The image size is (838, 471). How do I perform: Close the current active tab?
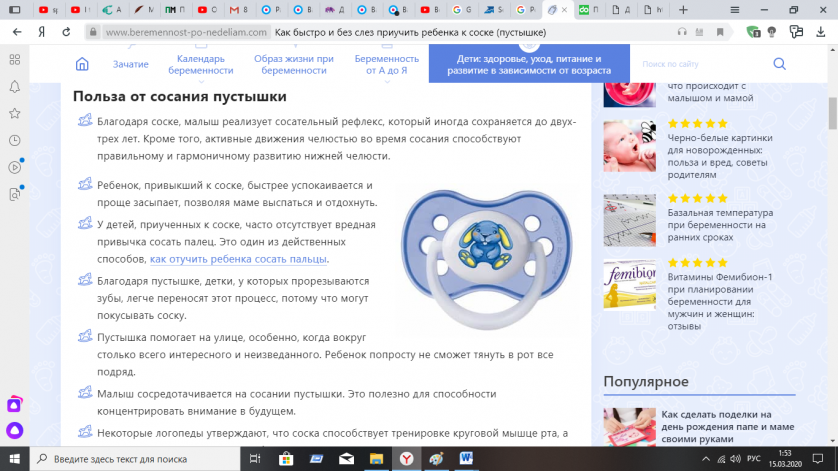[x=564, y=10]
